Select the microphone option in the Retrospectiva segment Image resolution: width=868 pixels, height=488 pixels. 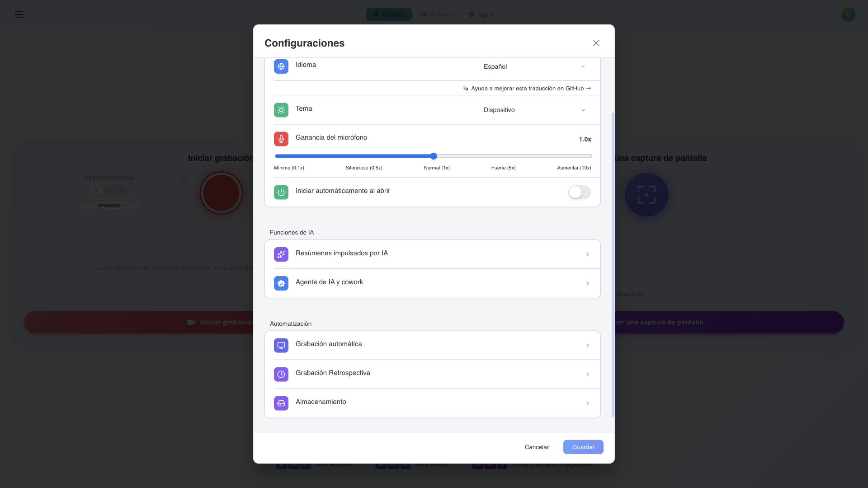click(x=109, y=190)
